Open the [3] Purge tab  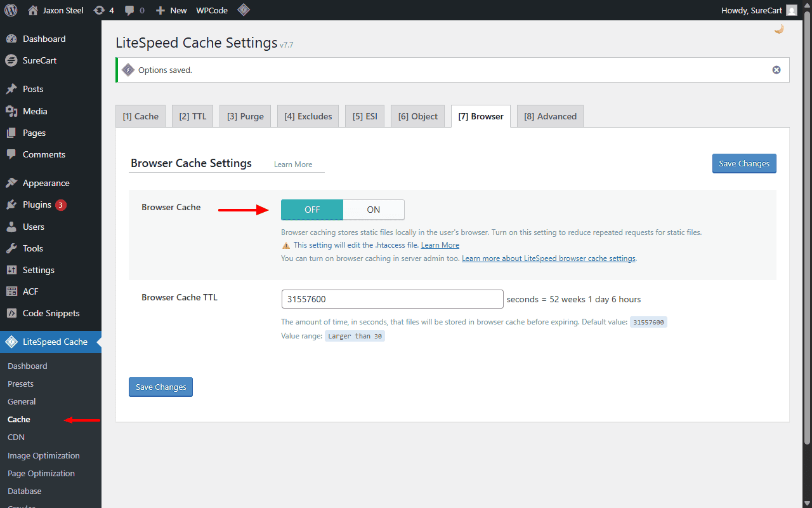[x=246, y=116]
